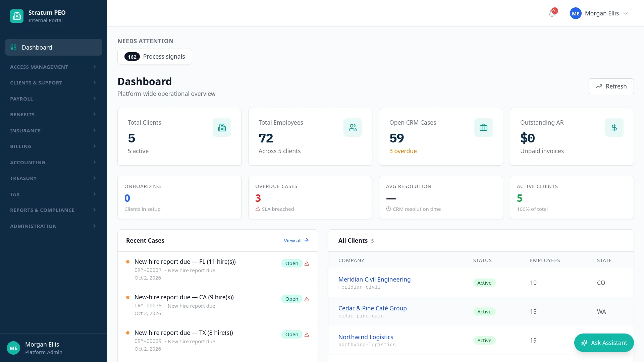Click Active status badge for Meridian Civil
Image resolution: width=644 pixels, height=362 pixels.
(484, 283)
